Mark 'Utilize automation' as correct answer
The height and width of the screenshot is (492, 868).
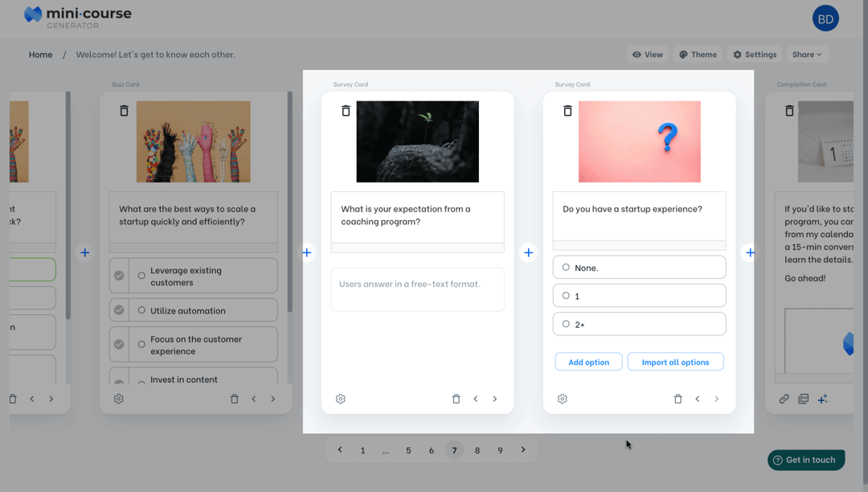coord(119,310)
